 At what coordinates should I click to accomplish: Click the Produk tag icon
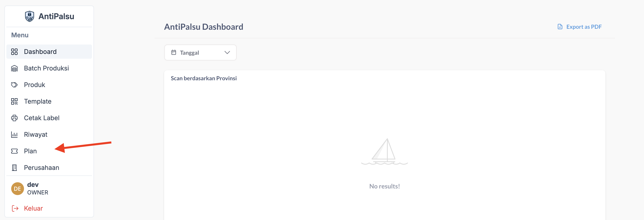tap(15, 85)
